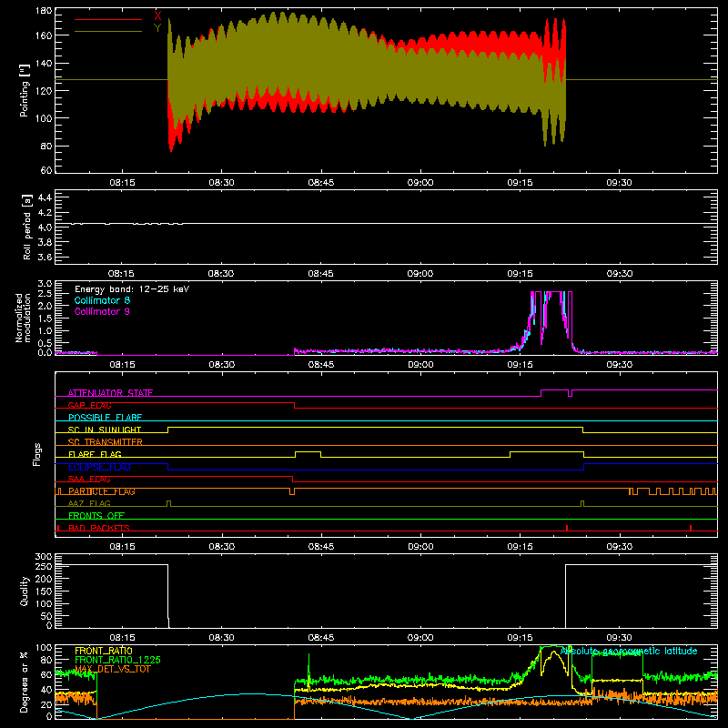Screen dimensions: 728x728
Task: Click 09:00 tick under Pointing plot
Action: pos(420,183)
